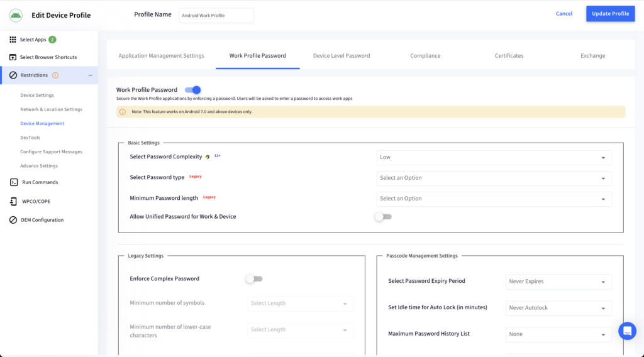Go to the Compliance tab

[425, 56]
